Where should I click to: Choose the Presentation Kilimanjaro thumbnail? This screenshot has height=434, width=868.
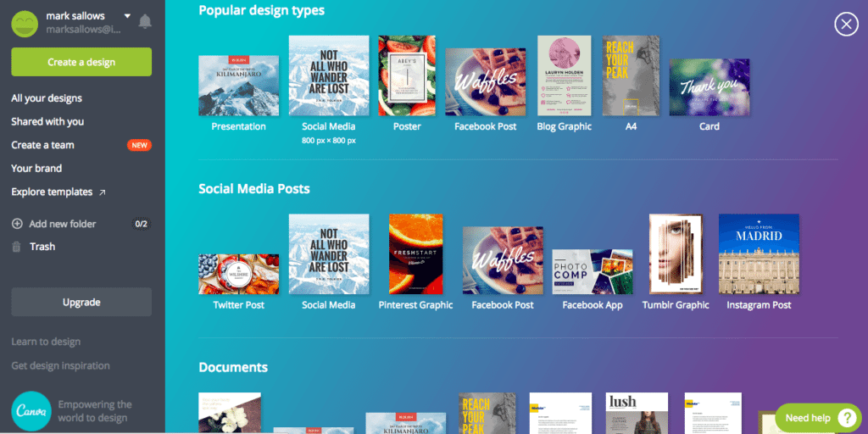coord(238,86)
